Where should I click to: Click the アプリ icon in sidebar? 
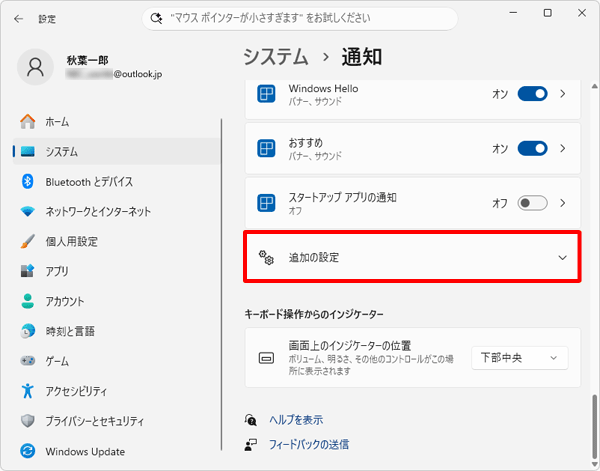(28, 271)
